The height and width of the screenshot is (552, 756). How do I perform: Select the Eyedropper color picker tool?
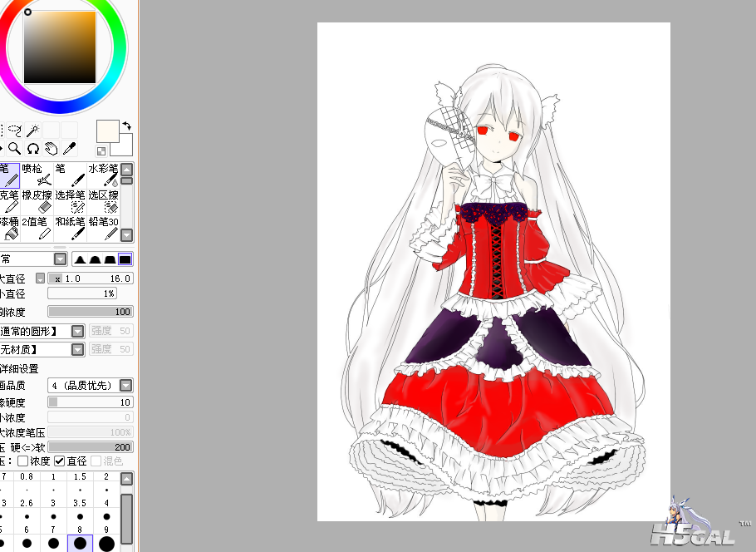pyautogui.click(x=70, y=149)
